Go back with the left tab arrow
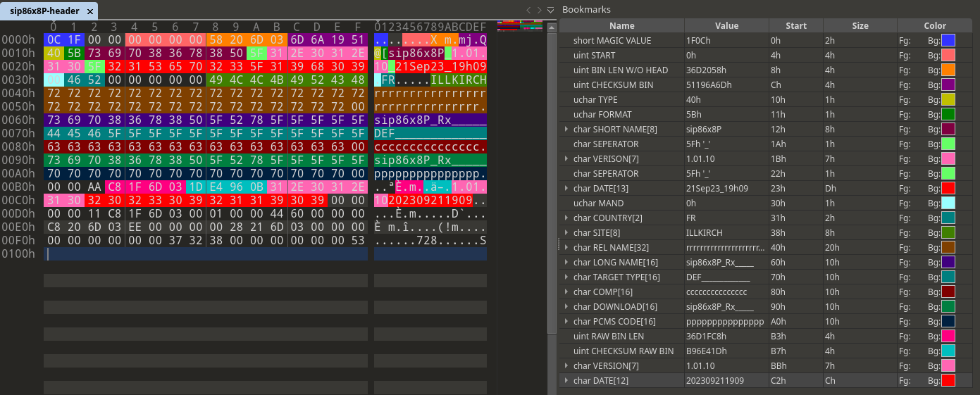Viewport: 980px width, 395px height. tap(528, 10)
